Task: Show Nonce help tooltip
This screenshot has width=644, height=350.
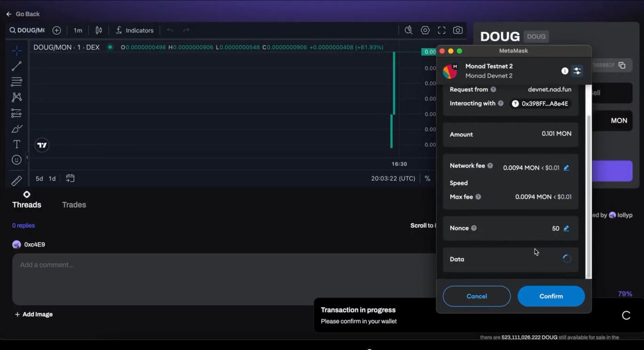Action: [474, 228]
